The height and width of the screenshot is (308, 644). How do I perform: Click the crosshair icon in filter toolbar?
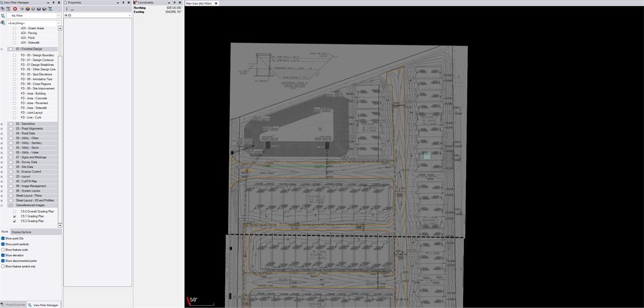pos(21,9)
